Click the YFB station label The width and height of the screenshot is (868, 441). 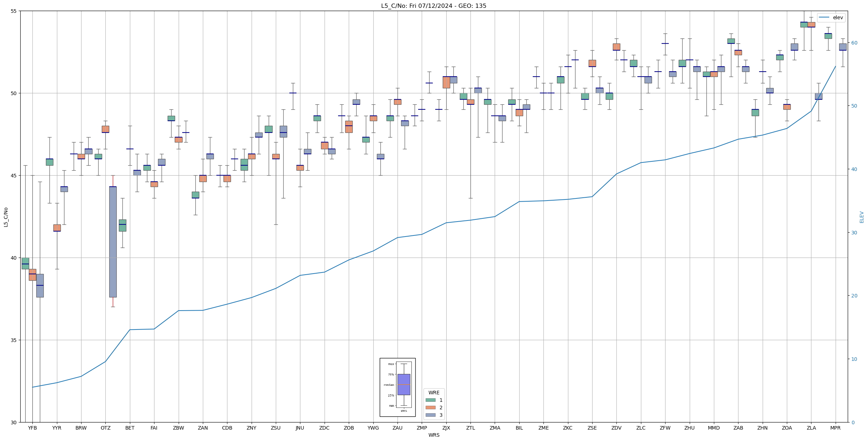(32, 428)
